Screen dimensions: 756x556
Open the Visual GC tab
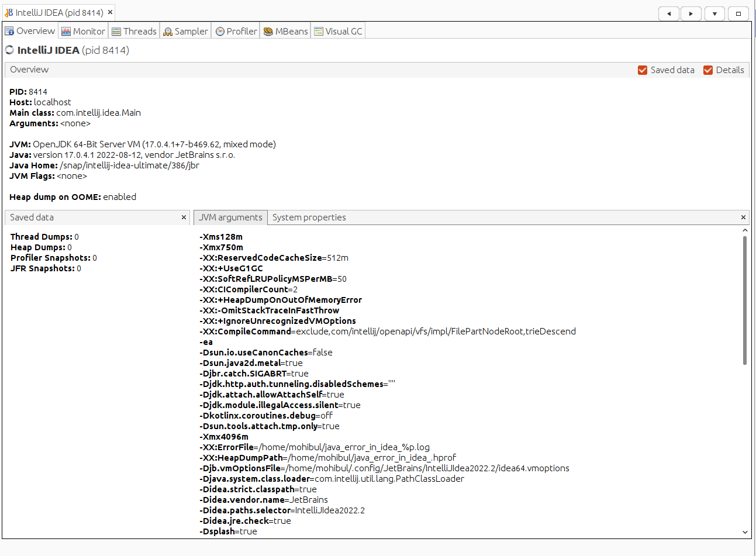coord(338,31)
